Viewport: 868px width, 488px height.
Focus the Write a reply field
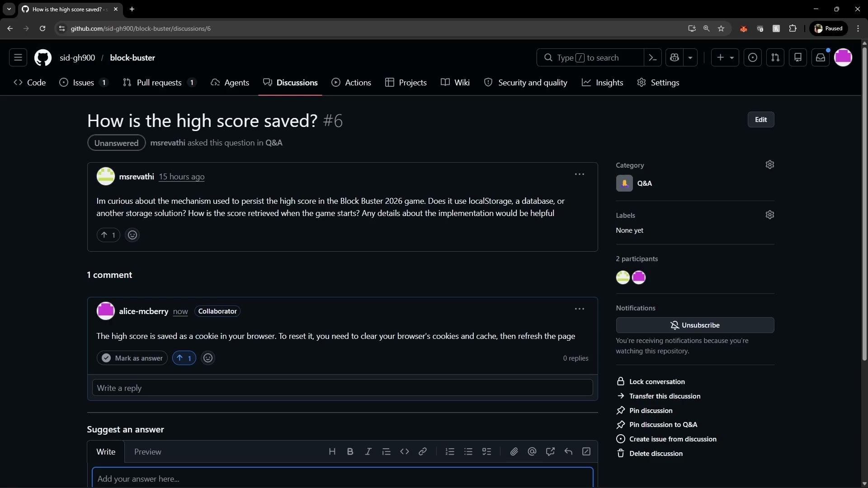point(342,388)
